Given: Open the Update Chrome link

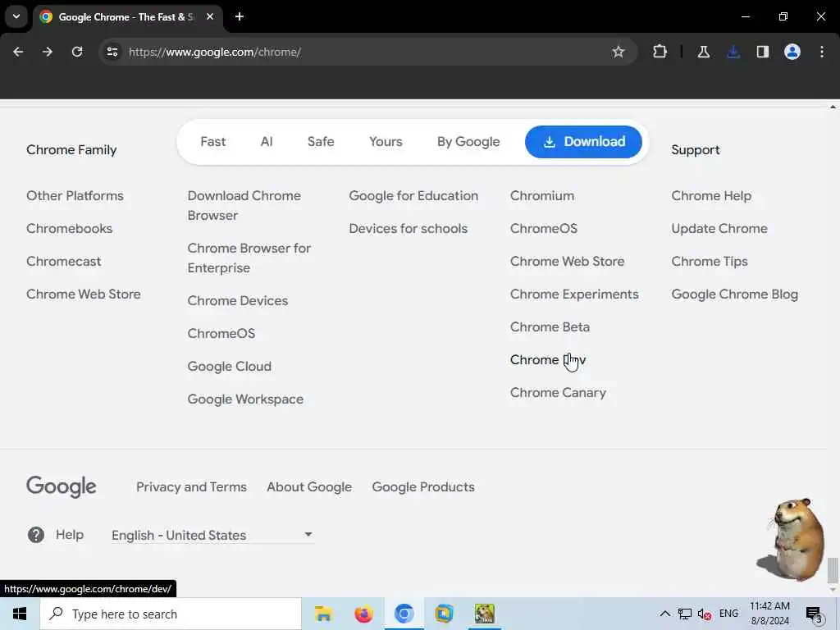Looking at the screenshot, I should point(719,228).
